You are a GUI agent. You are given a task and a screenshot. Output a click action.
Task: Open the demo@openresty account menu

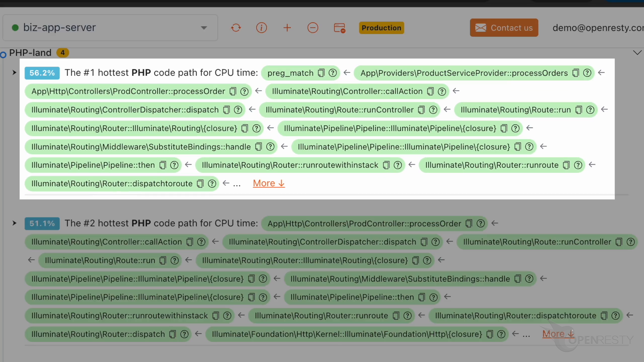[x=598, y=28]
